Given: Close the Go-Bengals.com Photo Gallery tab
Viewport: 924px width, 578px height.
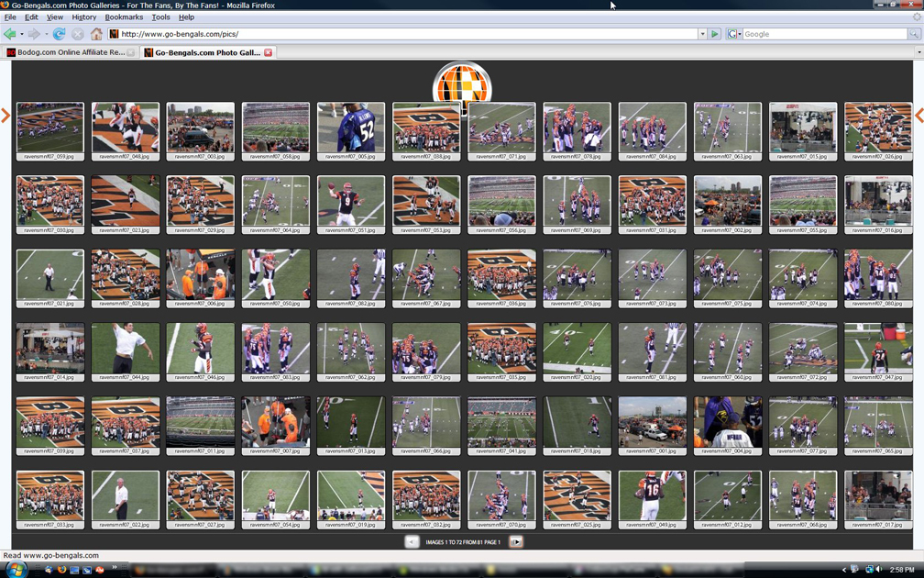Looking at the screenshot, I should [x=268, y=53].
